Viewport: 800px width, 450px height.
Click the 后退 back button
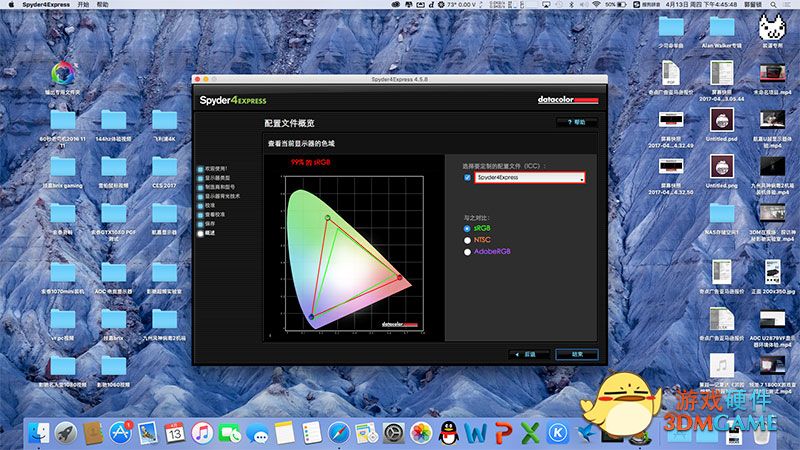click(529, 354)
